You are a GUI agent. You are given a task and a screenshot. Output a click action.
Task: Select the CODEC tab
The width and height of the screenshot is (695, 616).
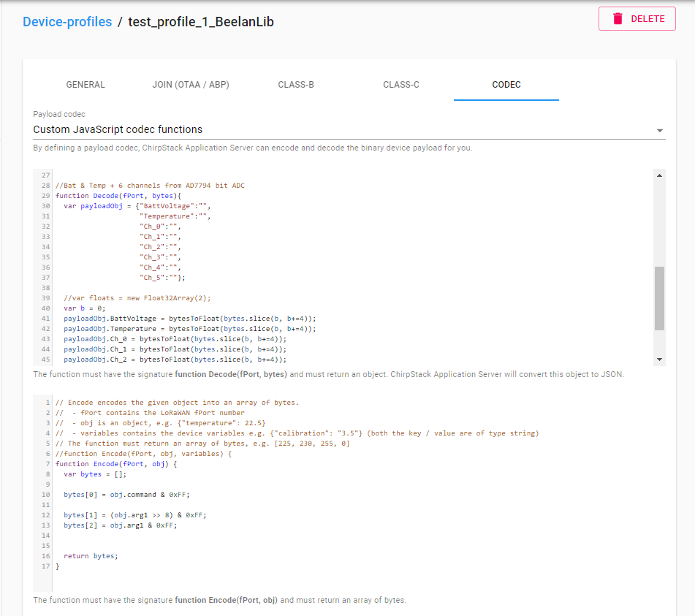click(x=506, y=85)
